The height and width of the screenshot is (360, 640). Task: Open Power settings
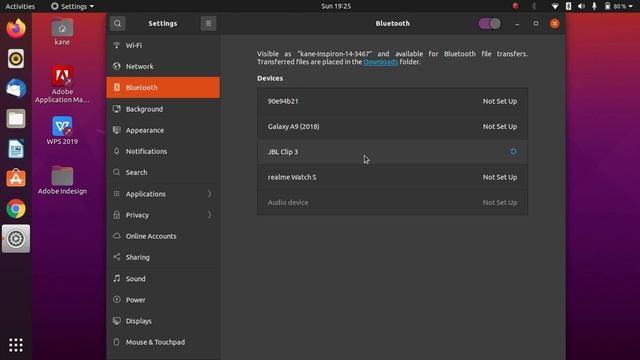(163, 300)
